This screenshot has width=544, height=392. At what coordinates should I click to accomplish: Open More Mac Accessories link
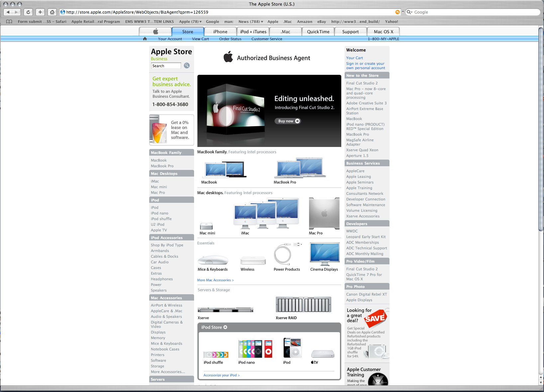(215, 280)
